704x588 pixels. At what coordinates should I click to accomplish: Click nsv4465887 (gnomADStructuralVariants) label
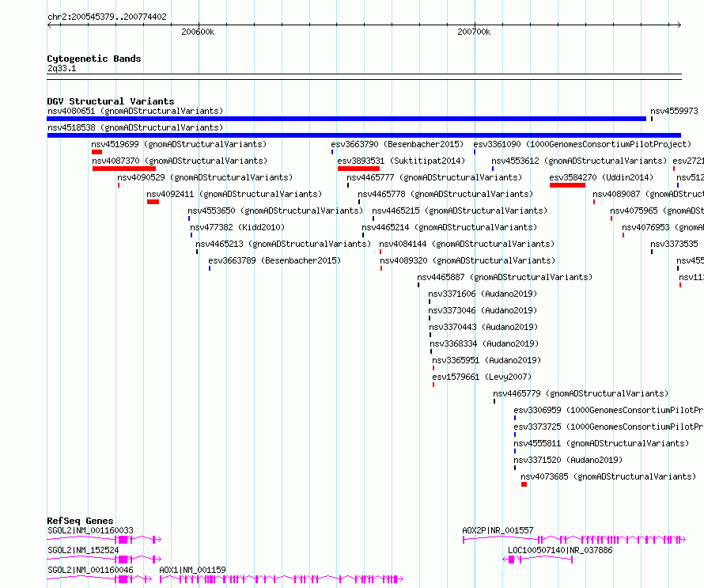[x=505, y=277]
